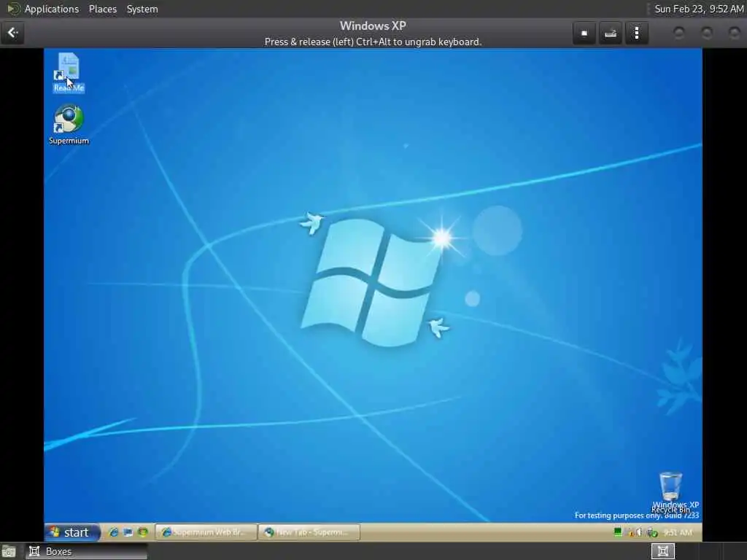747x560 pixels.
Task: Open the volume speaker tray icon
Action: coord(640,532)
